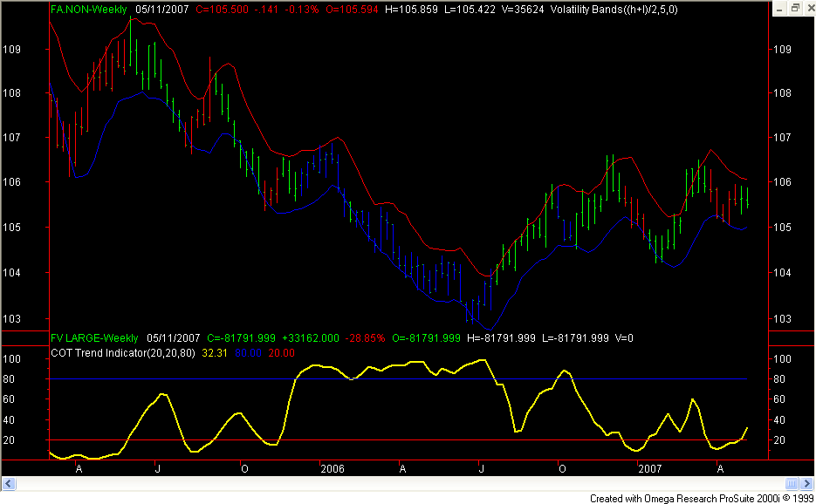
Task: Click 40 on the left indicator axis
Action: [9, 420]
